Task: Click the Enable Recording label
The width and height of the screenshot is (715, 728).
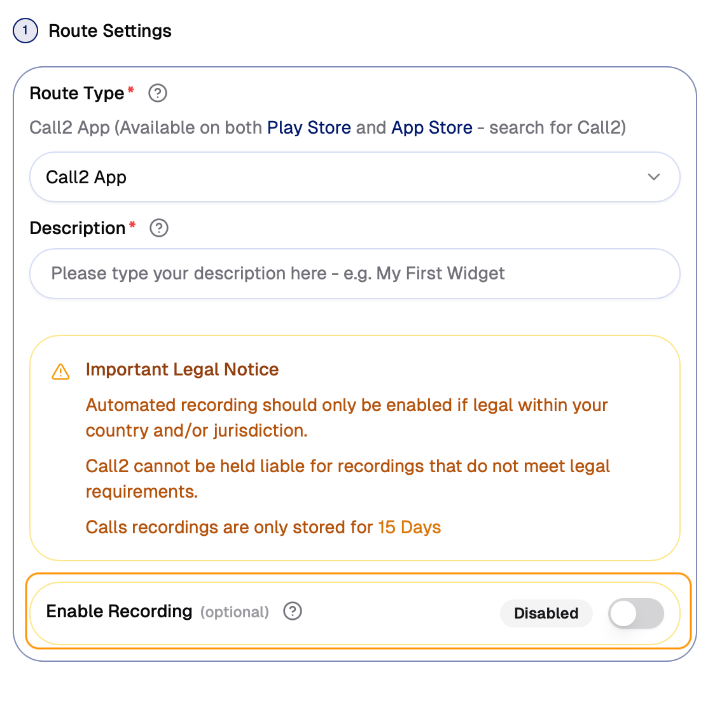Action: pyautogui.click(x=119, y=612)
